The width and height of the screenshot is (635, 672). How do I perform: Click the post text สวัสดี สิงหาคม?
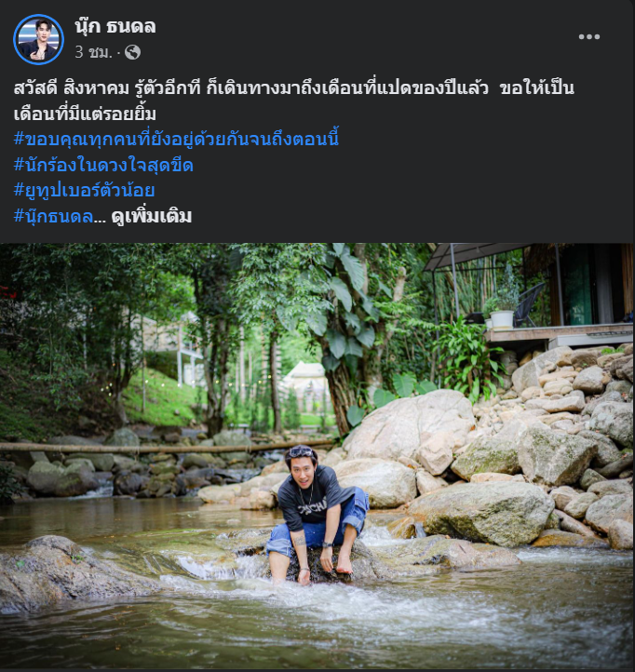[x=71, y=88]
